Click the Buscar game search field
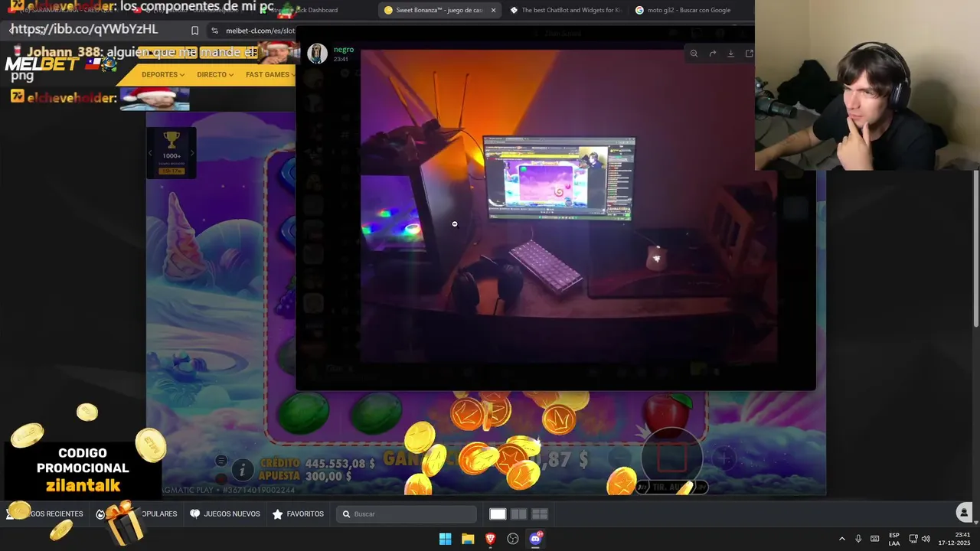The height and width of the screenshot is (551, 980). coord(407,514)
